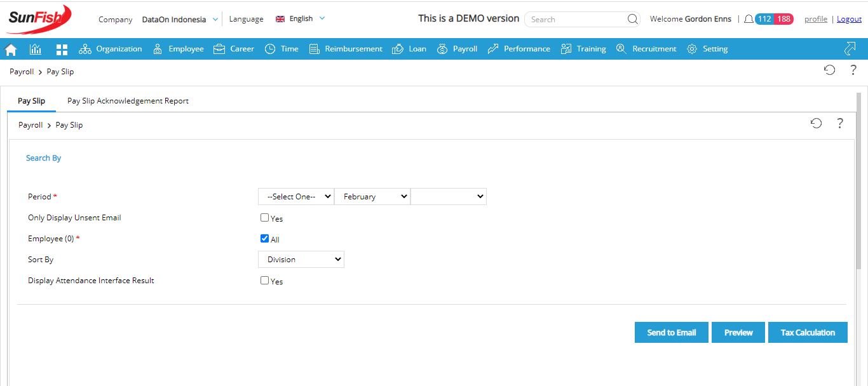Open the Payroll menu

pos(458,49)
